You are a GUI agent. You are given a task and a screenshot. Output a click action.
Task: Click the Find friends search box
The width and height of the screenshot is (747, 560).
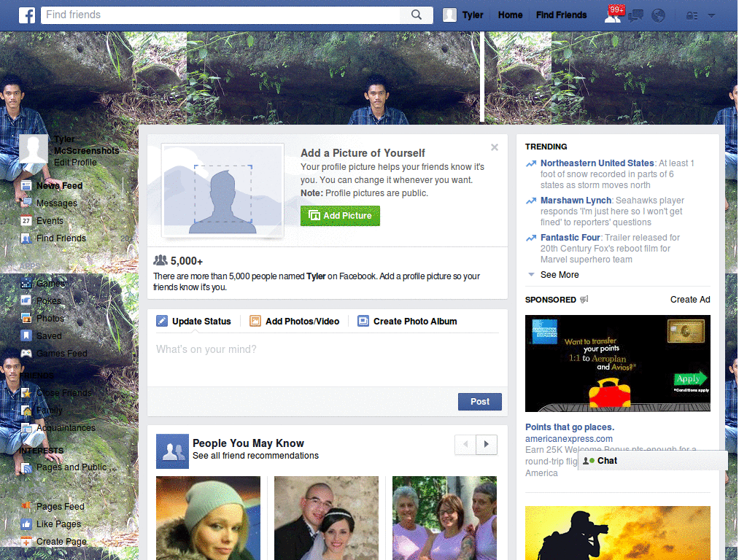pos(220,15)
